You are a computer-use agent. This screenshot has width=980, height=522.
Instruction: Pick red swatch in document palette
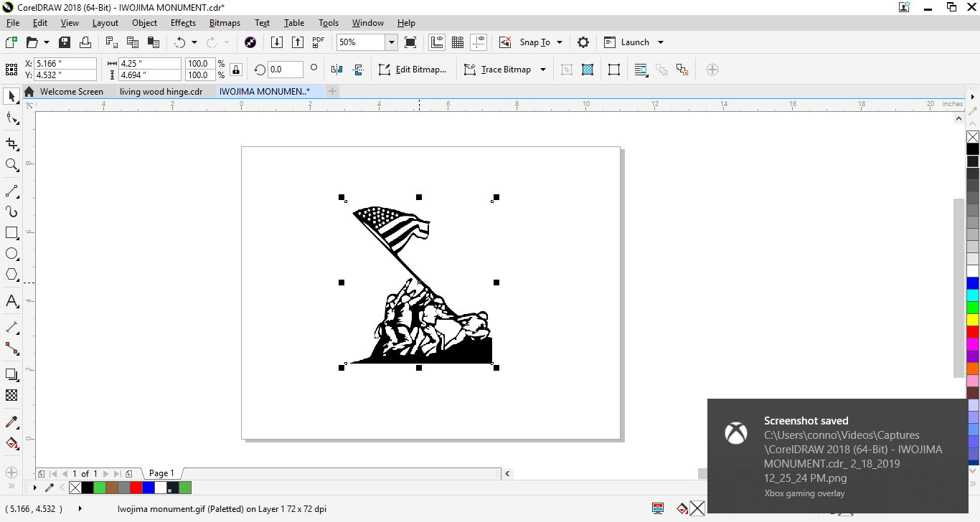(136, 488)
